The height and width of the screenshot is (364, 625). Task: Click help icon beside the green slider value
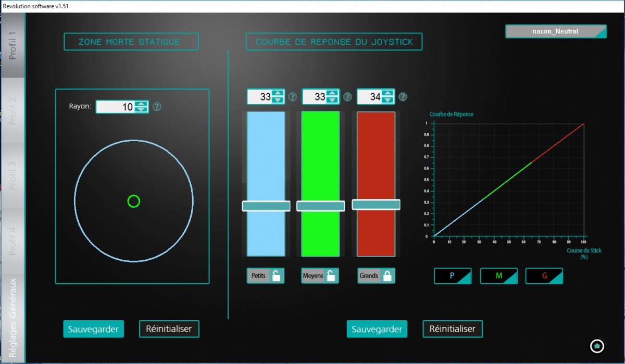347,97
